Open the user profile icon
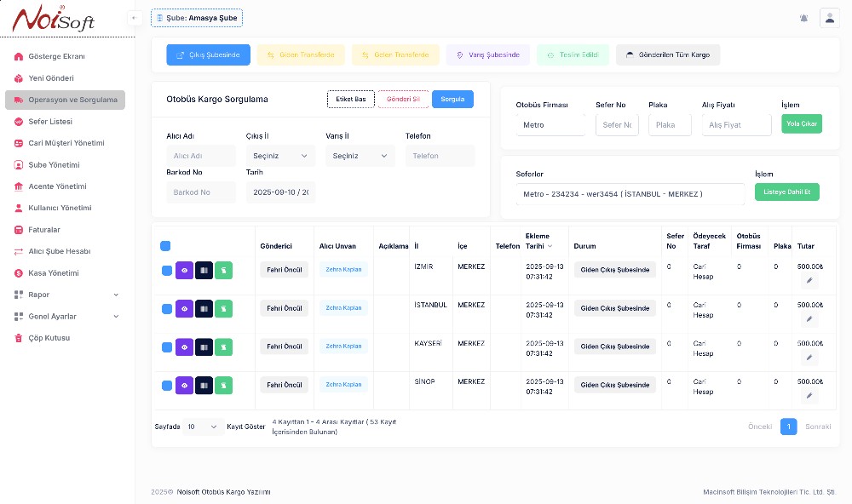Screen dimensions: 852x504 point(829,18)
